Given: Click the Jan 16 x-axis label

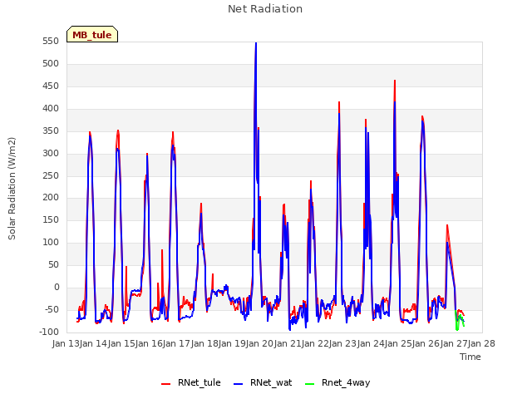Looking at the screenshot, I should (x=149, y=343).
